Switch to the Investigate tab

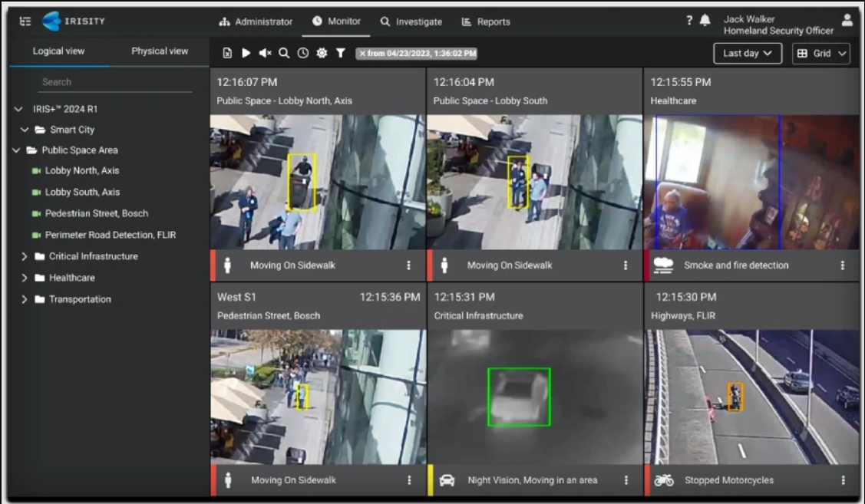pos(411,21)
